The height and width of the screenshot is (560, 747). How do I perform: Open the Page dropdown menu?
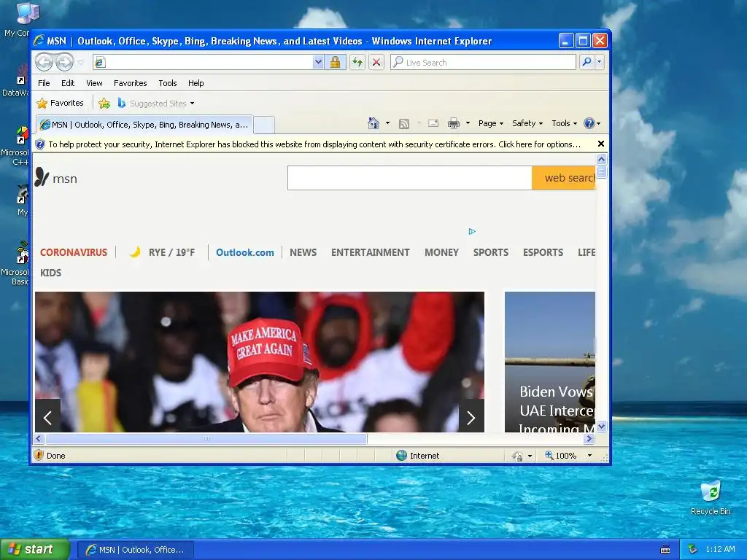[491, 123]
